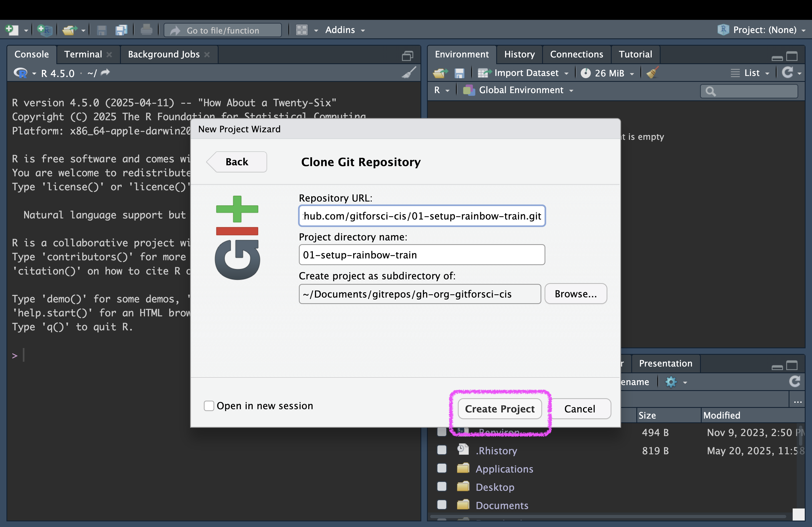Open the .Rhistory file link
The height and width of the screenshot is (527, 812).
pyautogui.click(x=496, y=451)
